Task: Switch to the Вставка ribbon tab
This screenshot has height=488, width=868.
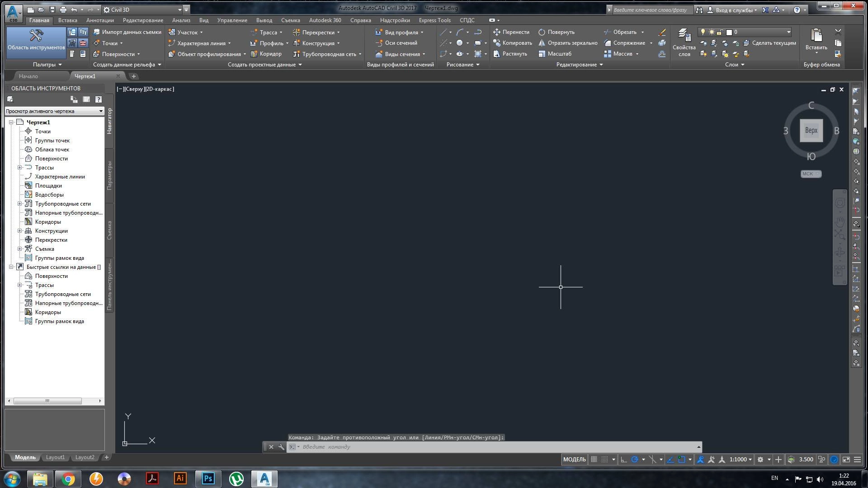Action: [68, 20]
